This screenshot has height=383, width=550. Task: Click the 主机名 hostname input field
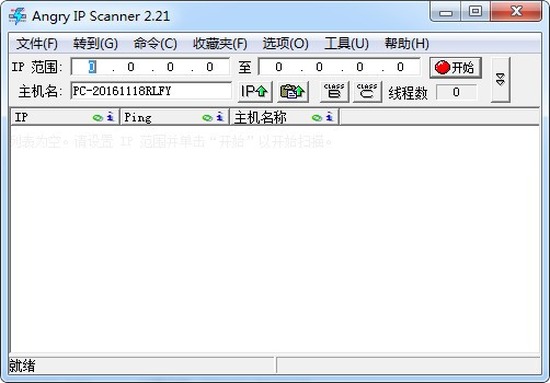point(151,91)
